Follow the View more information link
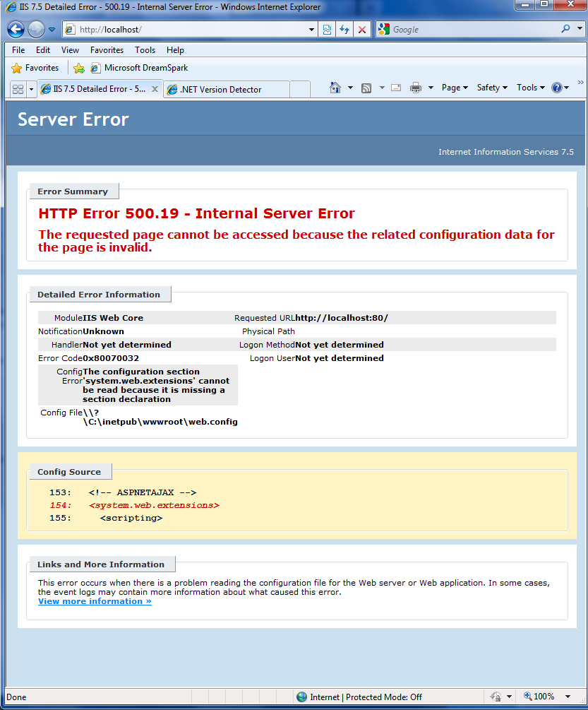 tap(95, 601)
